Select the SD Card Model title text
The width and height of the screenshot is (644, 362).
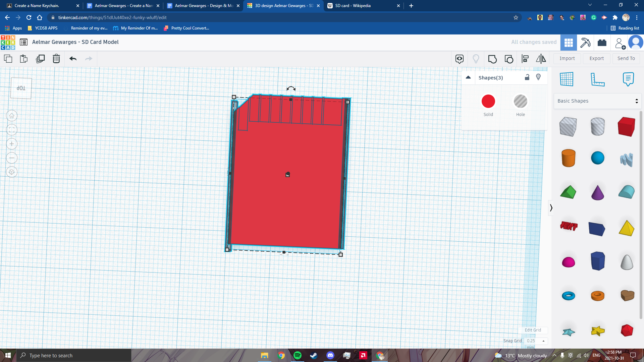click(75, 42)
